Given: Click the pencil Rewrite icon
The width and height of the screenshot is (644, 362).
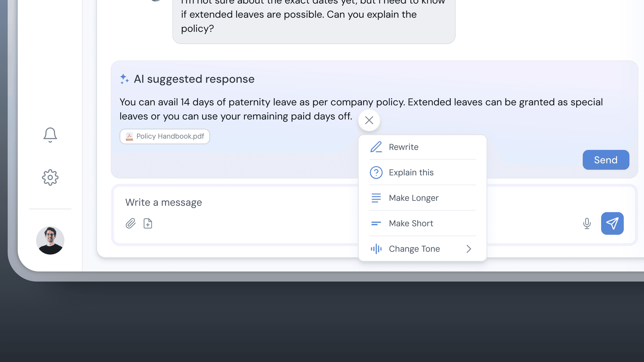Looking at the screenshot, I should point(376,147).
